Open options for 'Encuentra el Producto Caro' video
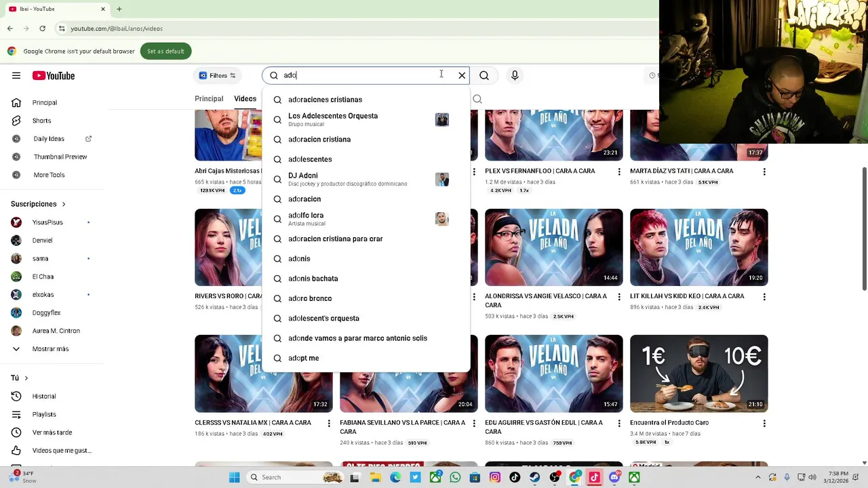Screen dimensions: 868x488 click(764, 423)
